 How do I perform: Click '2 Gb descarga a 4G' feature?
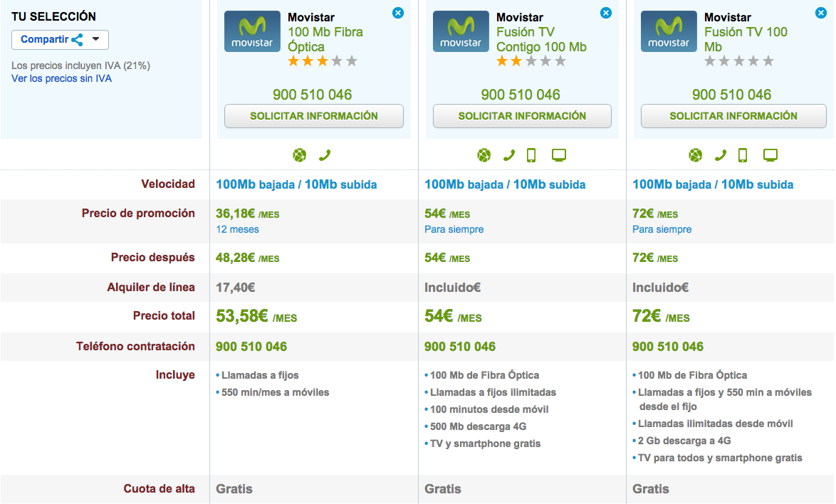click(684, 441)
